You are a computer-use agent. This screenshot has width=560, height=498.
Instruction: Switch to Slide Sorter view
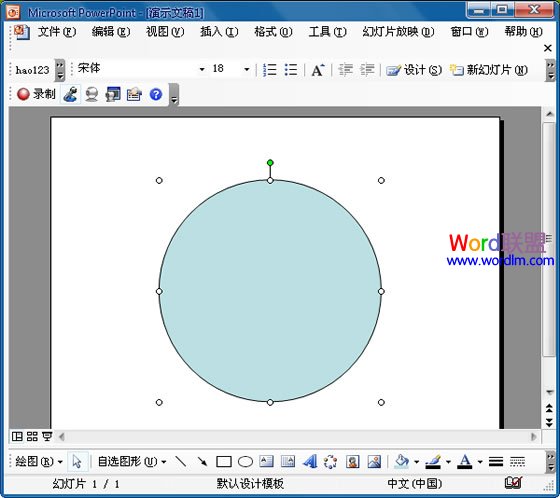coord(32,436)
